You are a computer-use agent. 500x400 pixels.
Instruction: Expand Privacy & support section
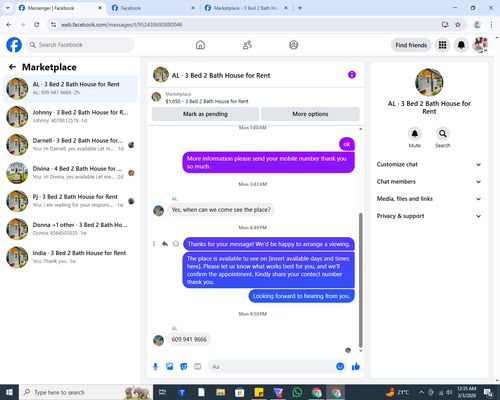click(x=429, y=216)
